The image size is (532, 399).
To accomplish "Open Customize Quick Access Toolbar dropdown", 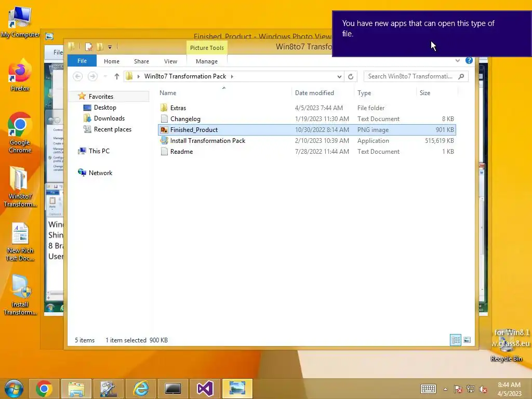I will point(110,47).
